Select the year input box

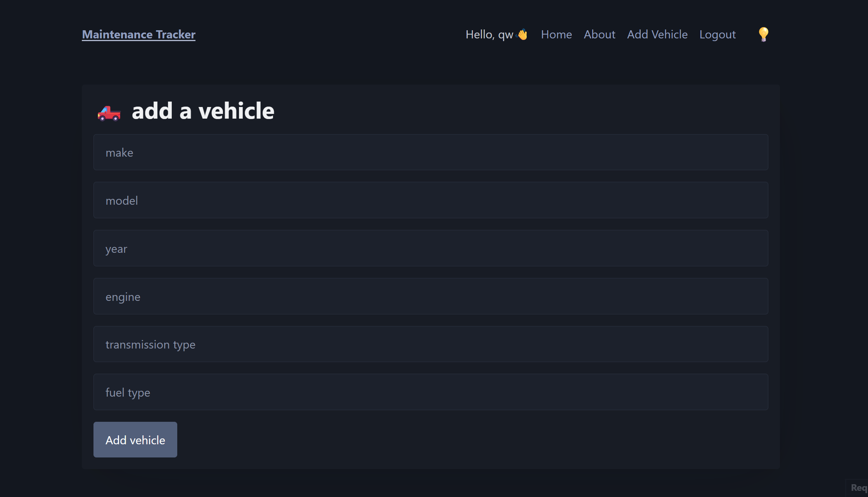[431, 248]
